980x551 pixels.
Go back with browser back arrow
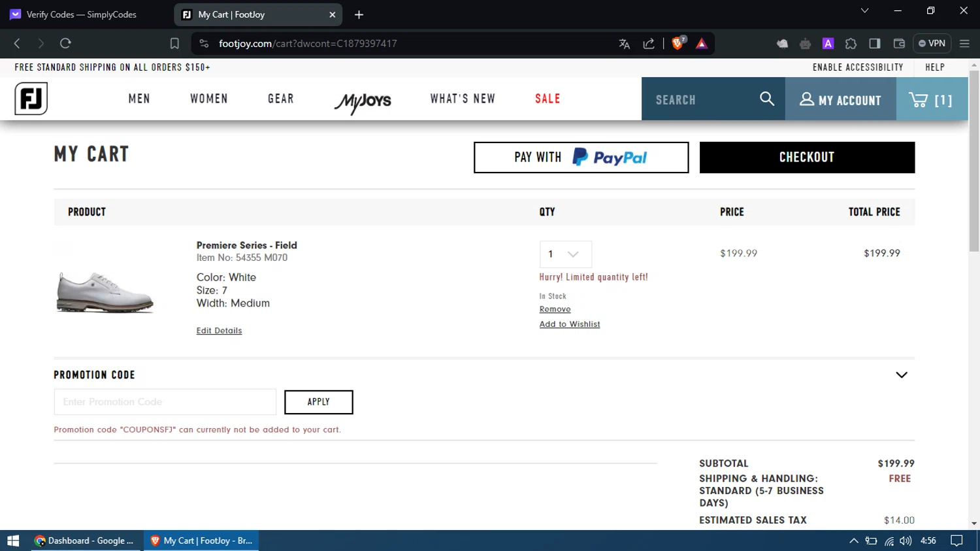pyautogui.click(x=17, y=44)
